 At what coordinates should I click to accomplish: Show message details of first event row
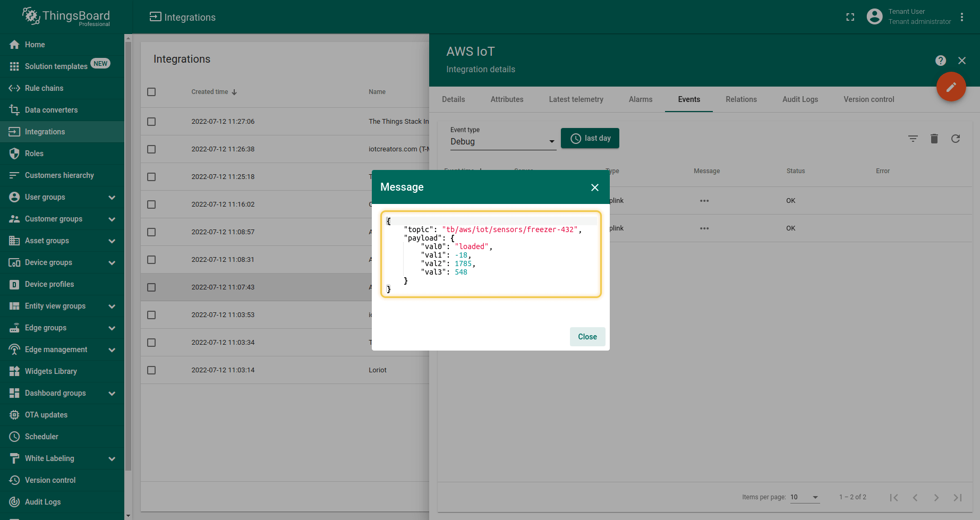(x=704, y=201)
